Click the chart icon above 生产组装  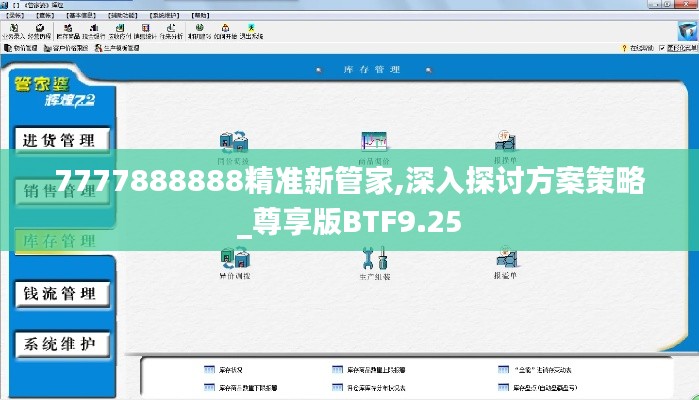click(x=374, y=141)
